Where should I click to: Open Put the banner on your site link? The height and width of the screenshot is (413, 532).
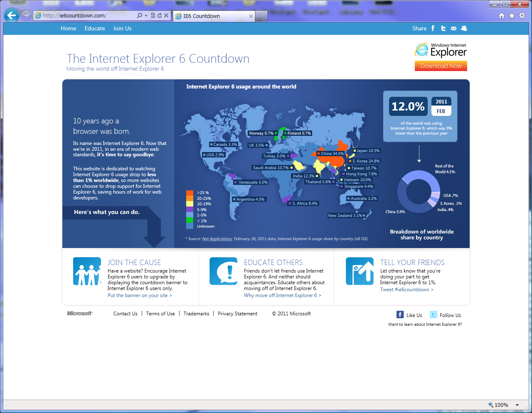[x=140, y=295]
